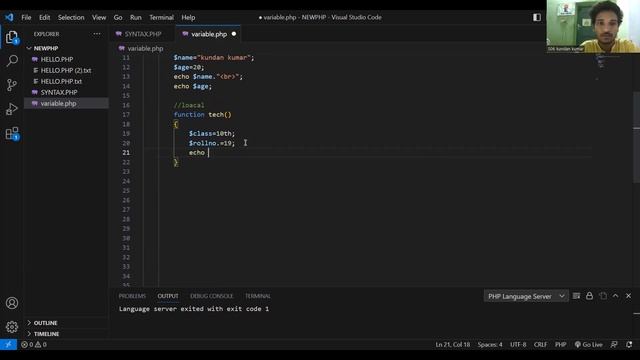Open the Explorer view in activity bar
Viewport: 640px width, 360px height.
[12, 38]
